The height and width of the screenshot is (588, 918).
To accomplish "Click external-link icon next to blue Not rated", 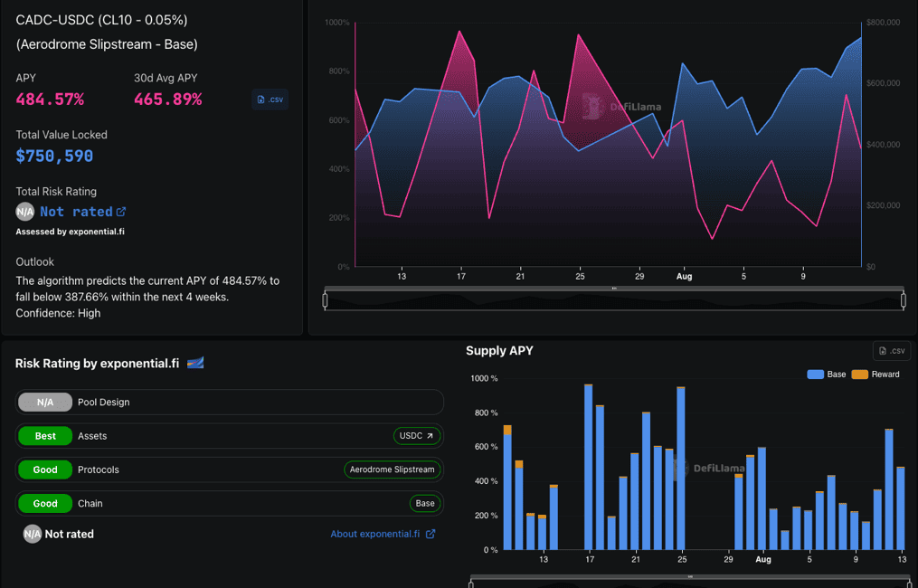I will coord(121,212).
